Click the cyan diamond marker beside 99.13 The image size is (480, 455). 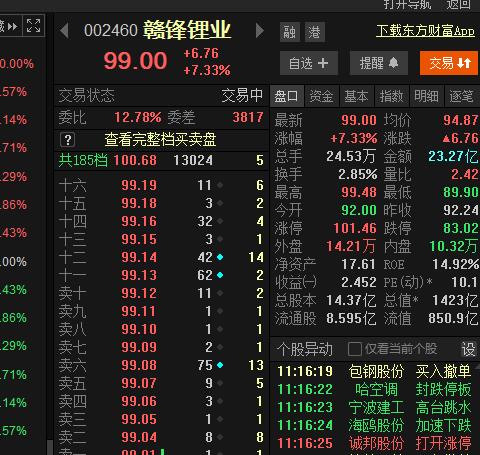pos(220,275)
